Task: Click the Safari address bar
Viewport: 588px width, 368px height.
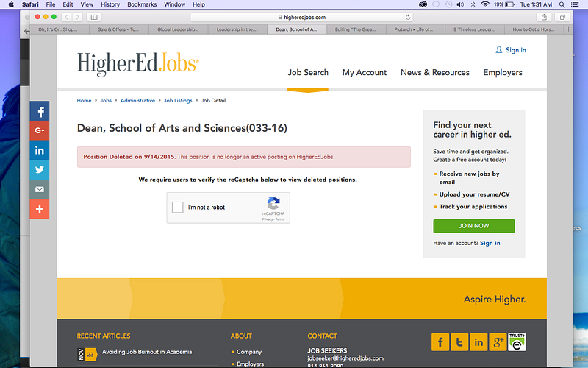Action: (x=301, y=17)
